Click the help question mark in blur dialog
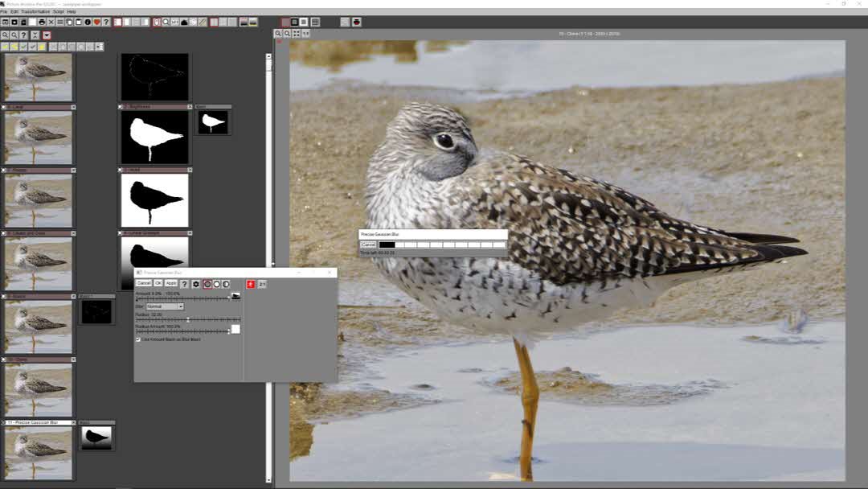868x489 pixels. 184,284
